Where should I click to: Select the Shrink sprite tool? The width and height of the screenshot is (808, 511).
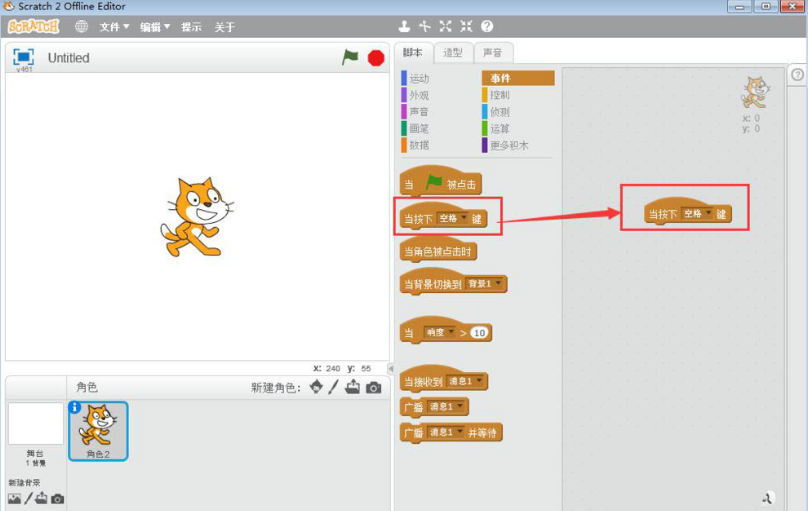point(466,26)
